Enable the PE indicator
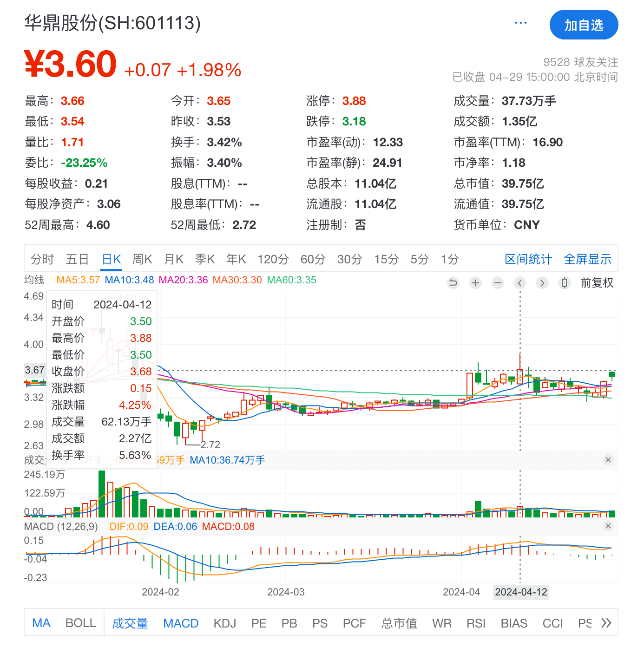The image size is (644, 654). click(259, 623)
